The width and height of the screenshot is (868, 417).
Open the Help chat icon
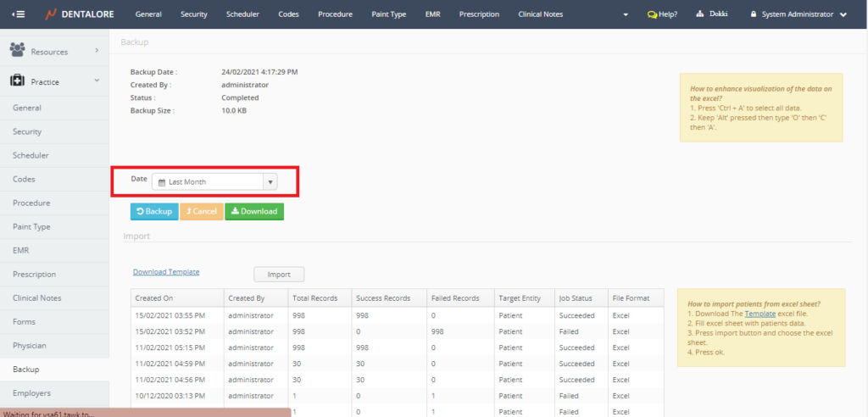tap(652, 14)
